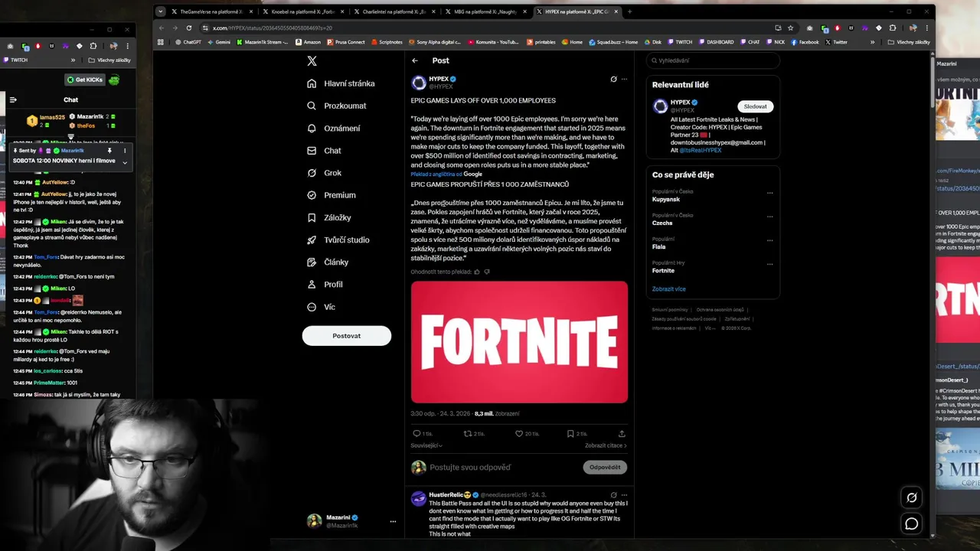Open the Kupyansk trending topic
Viewport: 980px width, 551px height.
[666, 199]
